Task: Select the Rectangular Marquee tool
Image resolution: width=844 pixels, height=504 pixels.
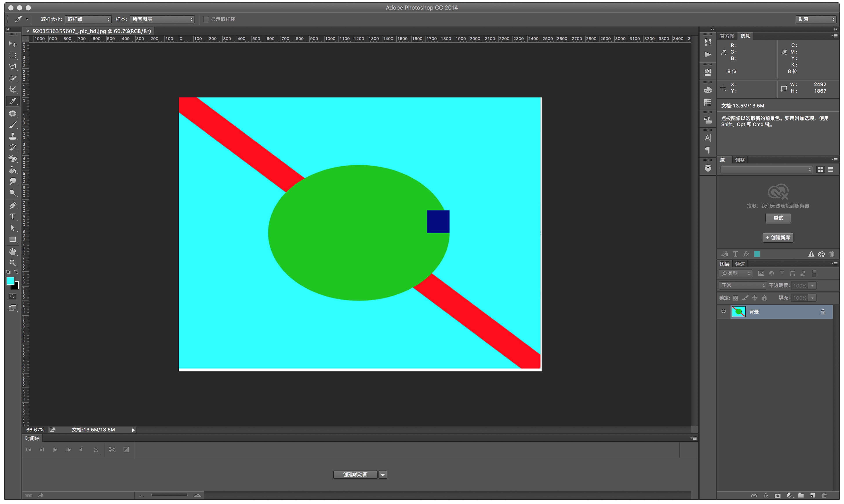Action: [x=13, y=55]
